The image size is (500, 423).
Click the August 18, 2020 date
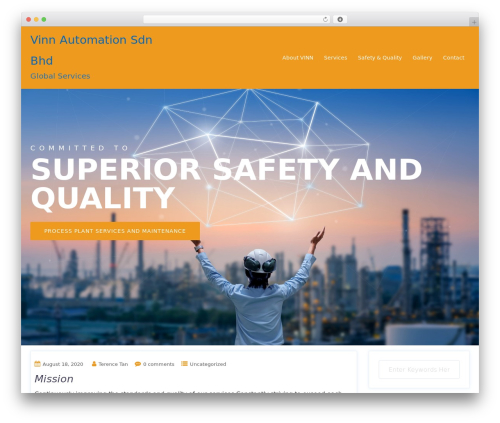tap(63, 364)
